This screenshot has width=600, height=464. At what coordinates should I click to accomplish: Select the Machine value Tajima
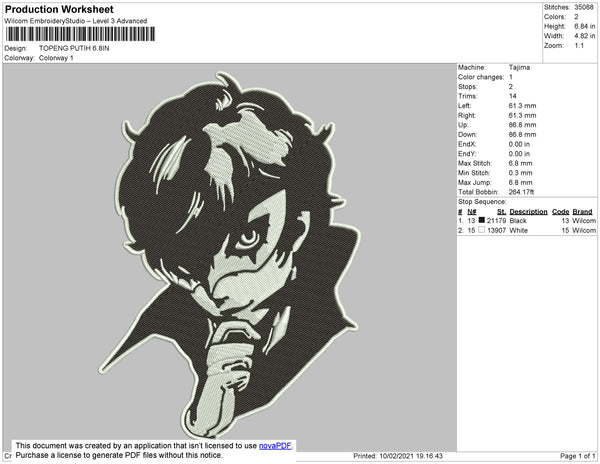(x=519, y=67)
